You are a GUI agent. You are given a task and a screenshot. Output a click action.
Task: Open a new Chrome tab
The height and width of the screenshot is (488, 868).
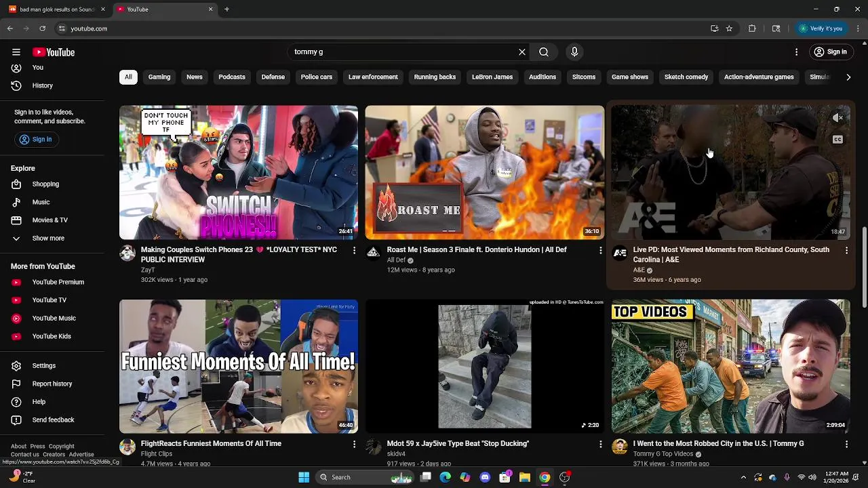[226, 9]
